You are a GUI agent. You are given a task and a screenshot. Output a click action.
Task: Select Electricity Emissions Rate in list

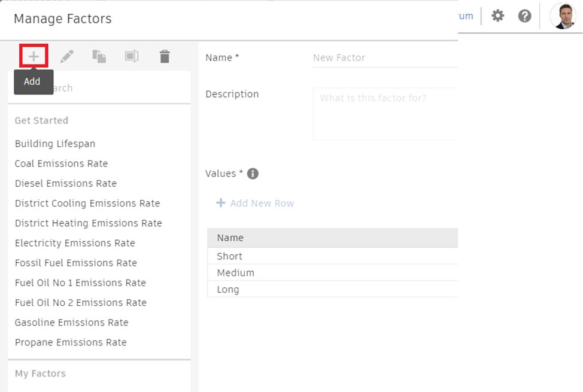(75, 243)
